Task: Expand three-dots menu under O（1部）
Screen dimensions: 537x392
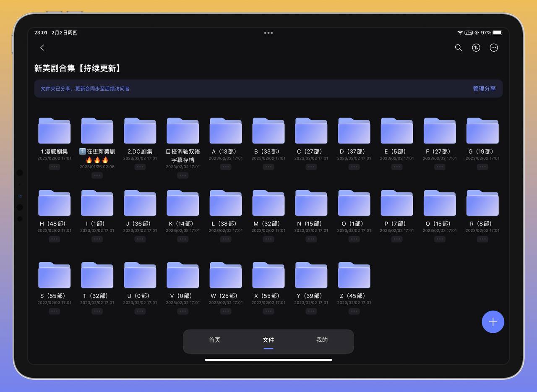Action: (x=354, y=239)
